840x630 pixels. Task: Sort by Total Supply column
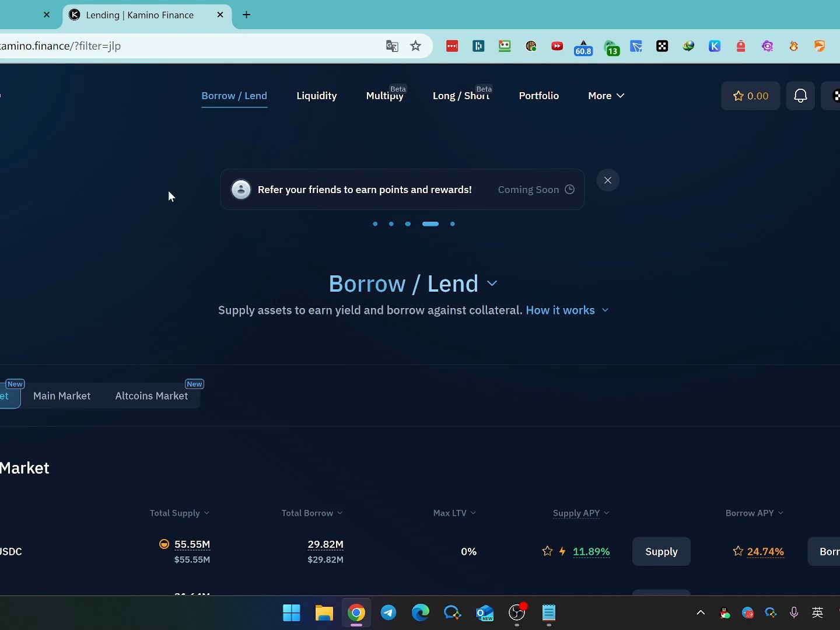point(179,513)
